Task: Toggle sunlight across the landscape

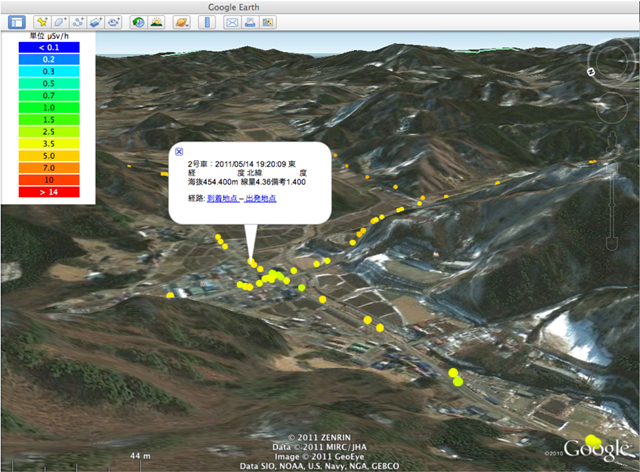Action: pos(157,21)
